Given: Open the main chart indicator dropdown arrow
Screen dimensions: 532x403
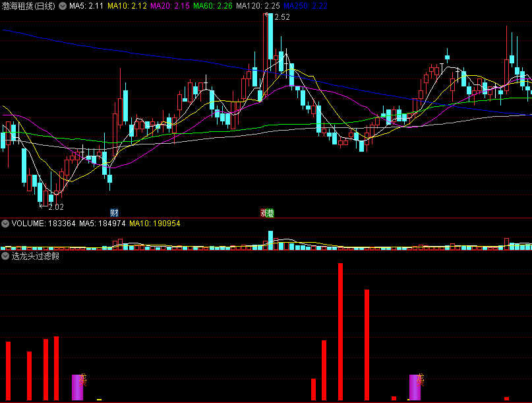Looking at the screenshot, I should point(63,6).
